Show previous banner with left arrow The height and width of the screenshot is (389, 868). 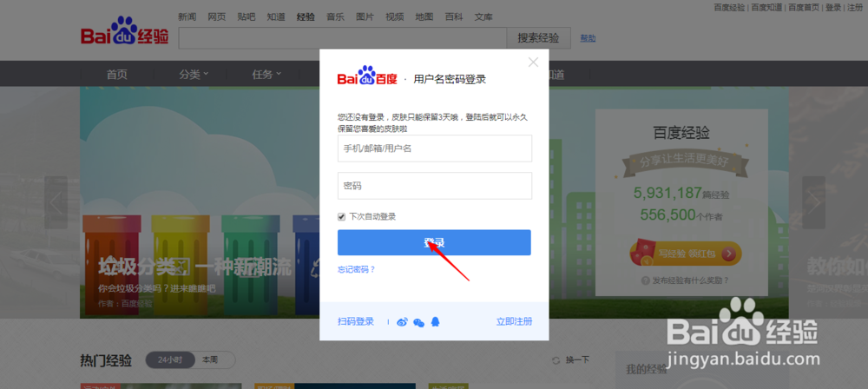pyautogui.click(x=56, y=203)
